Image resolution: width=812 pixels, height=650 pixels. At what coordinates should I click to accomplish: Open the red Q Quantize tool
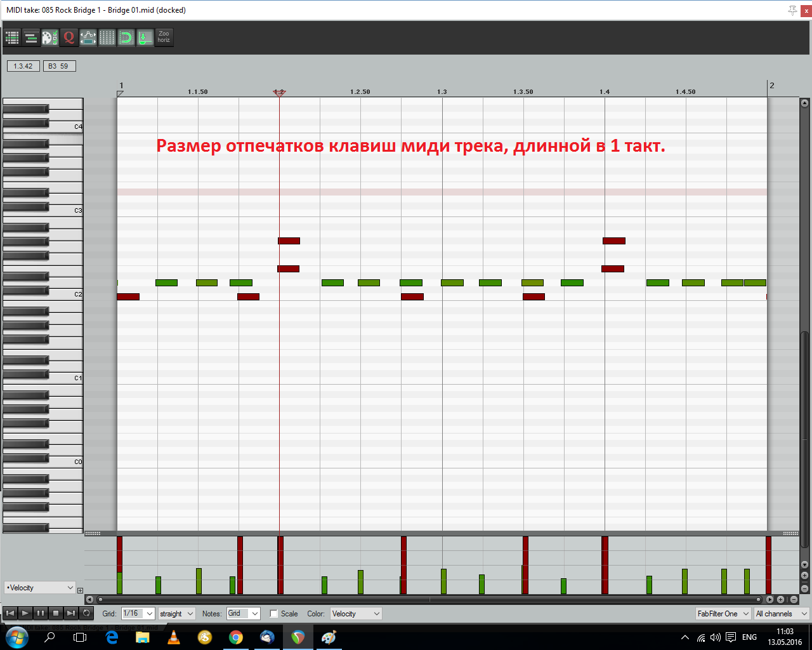tap(69, 38)
